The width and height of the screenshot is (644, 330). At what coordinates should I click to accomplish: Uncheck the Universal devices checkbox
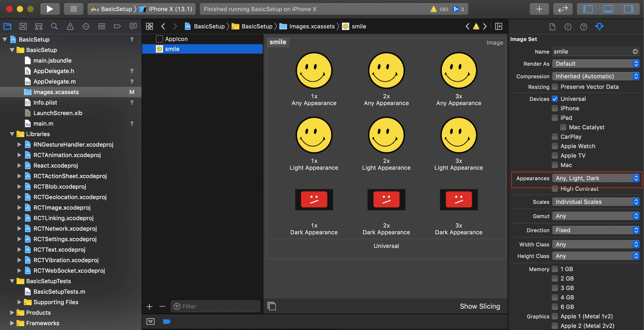[555, 99]
